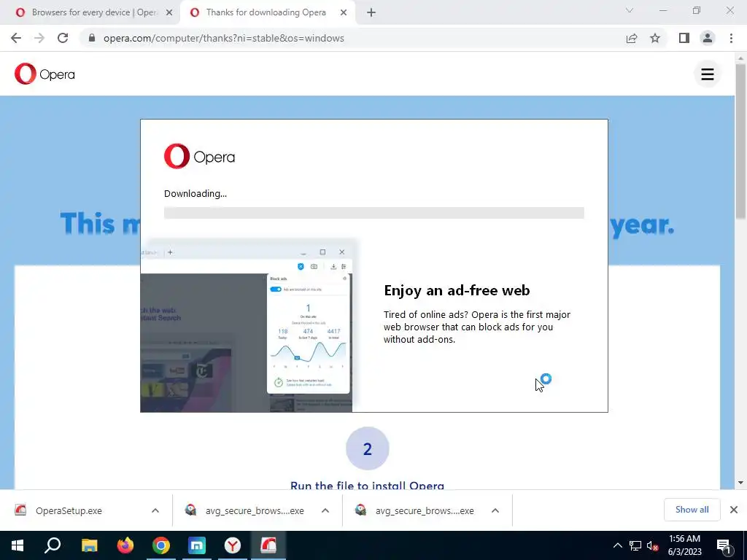Viewport: 747px width, 560px height.
Task: Click Show all downloads
Action: [x=692, y=510]
